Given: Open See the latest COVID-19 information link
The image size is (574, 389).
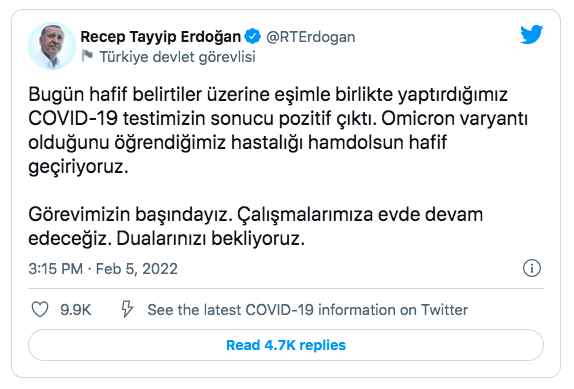Looking at the screenshot, I should (x=308, y=310).
